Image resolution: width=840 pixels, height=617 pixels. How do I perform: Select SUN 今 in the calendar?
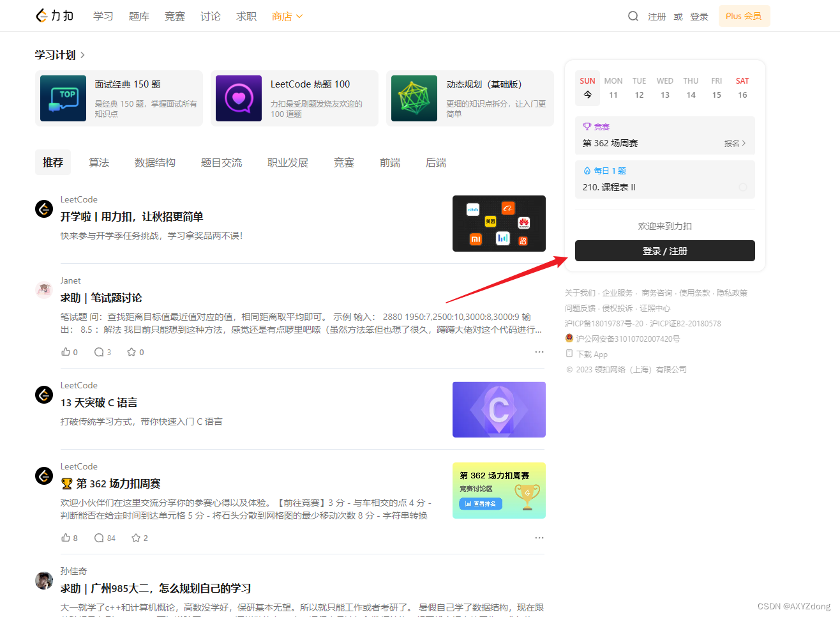588,88
